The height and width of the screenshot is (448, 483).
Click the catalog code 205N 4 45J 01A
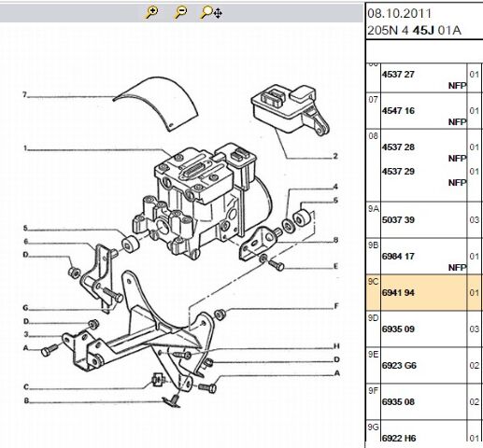pyautogui.click(x=414, y=31)
